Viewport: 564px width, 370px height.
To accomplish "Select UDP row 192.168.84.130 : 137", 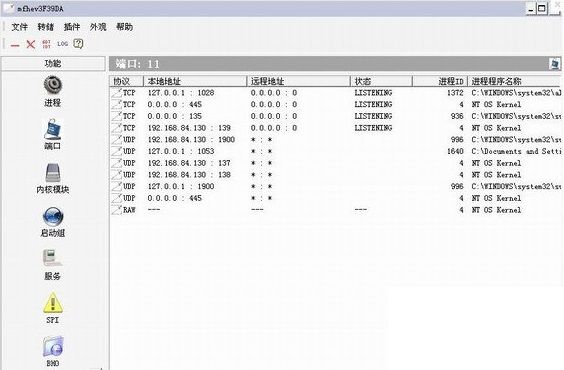I will click(x=336, y=163).
